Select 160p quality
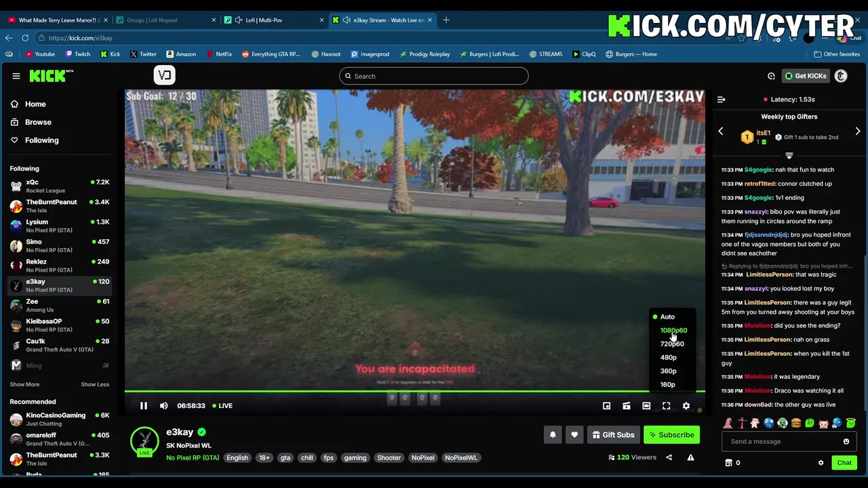Screen dimensions: 868x488 click(x=668, y=384)
